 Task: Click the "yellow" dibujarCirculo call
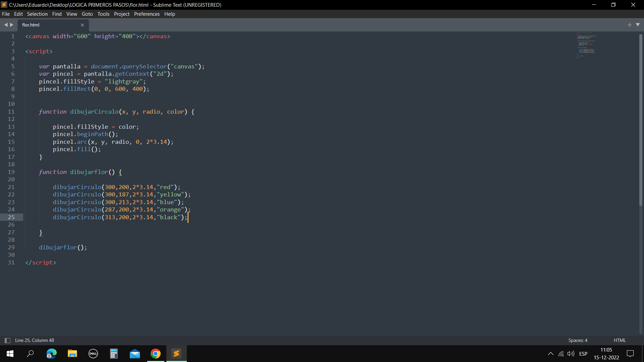coord(121,194)
